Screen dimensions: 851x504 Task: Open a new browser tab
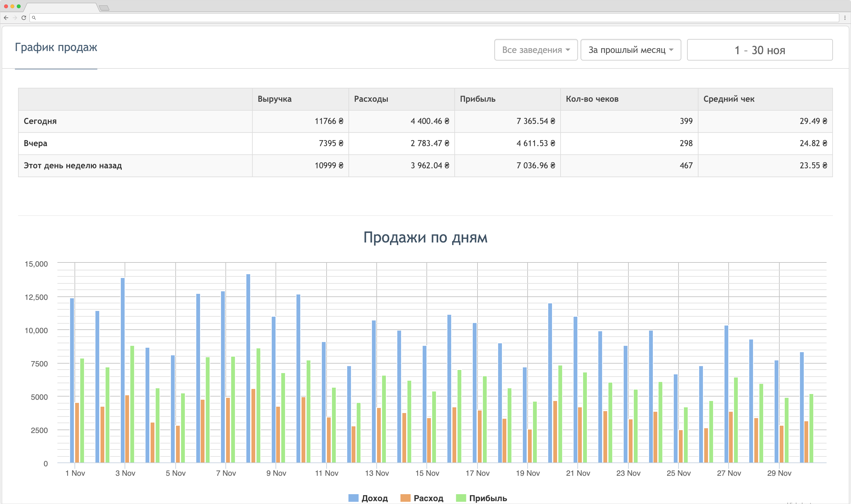pos(104,8)
